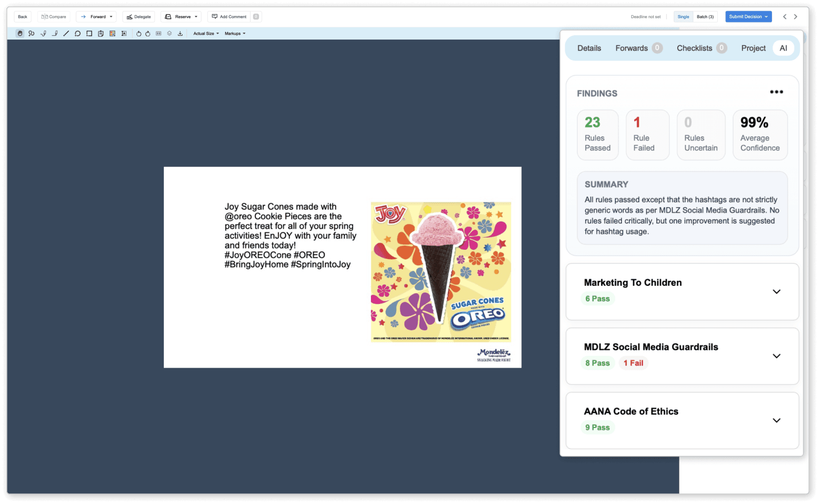Viewport: 819px width, 504px height.
Task: Open the Forward dropdown
Action: (x=96, y=17)
